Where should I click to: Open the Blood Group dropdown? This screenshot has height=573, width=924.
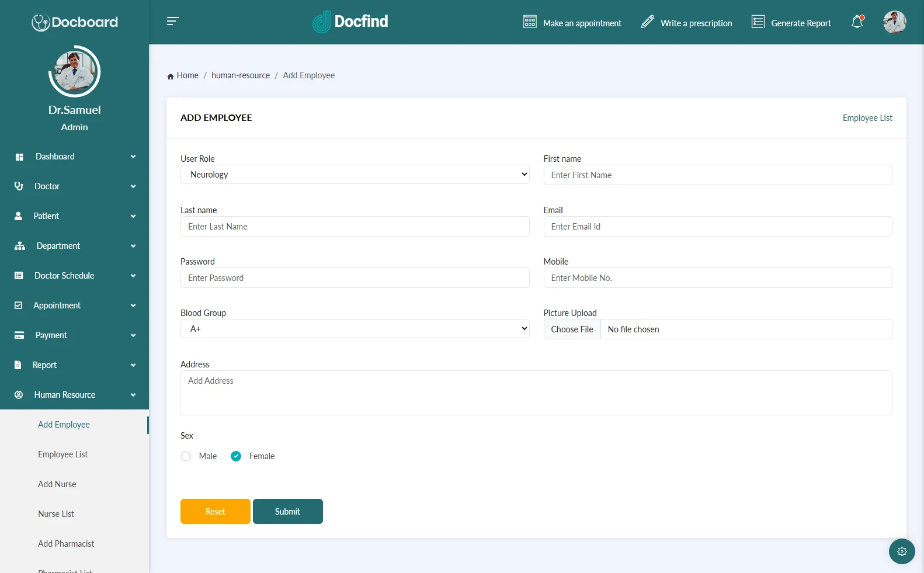point(355,329)
